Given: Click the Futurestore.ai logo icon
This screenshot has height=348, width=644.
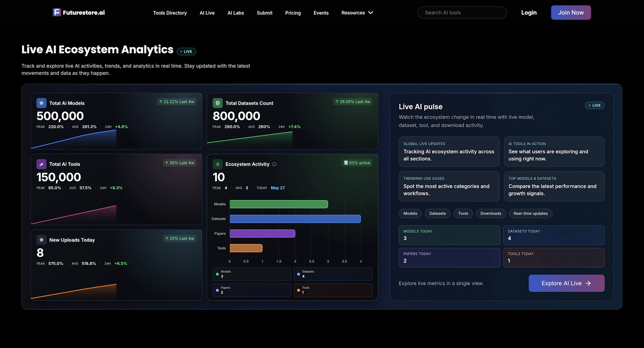Looking at the screenshot, I should tap(57, 12).
